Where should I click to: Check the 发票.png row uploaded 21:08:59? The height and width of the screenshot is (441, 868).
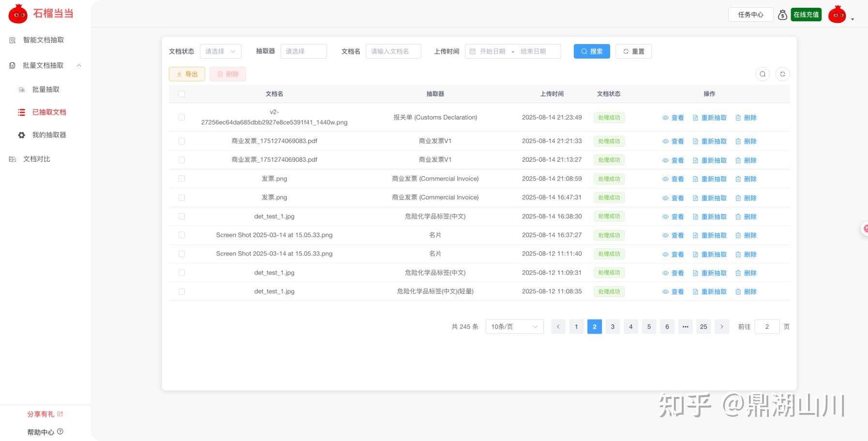(x=181, y=179)
